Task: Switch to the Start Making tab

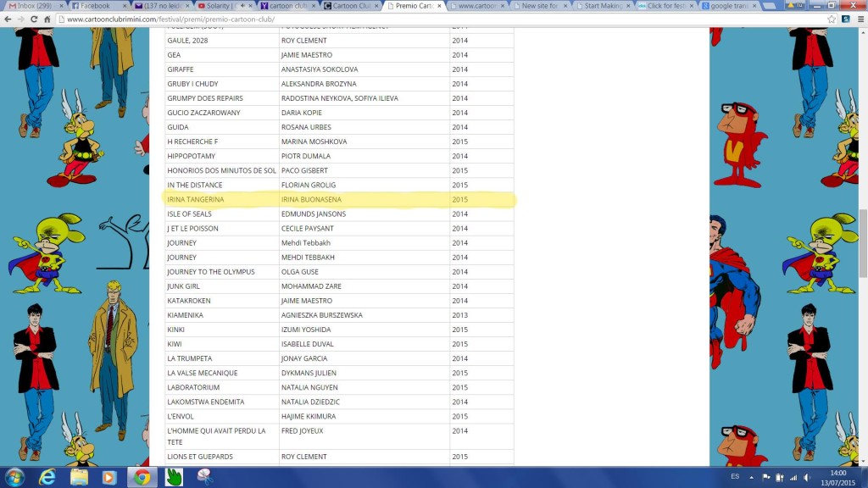Action: [x=604, y=6]
